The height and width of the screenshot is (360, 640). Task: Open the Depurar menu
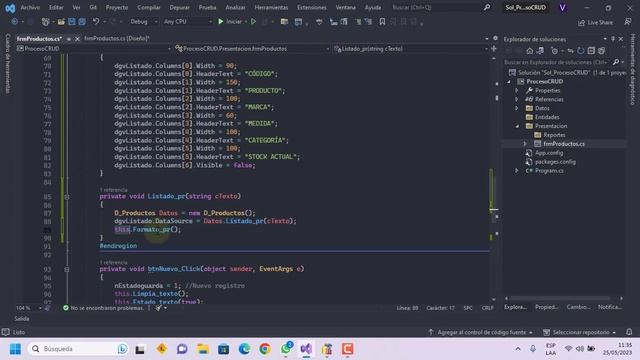179,7
